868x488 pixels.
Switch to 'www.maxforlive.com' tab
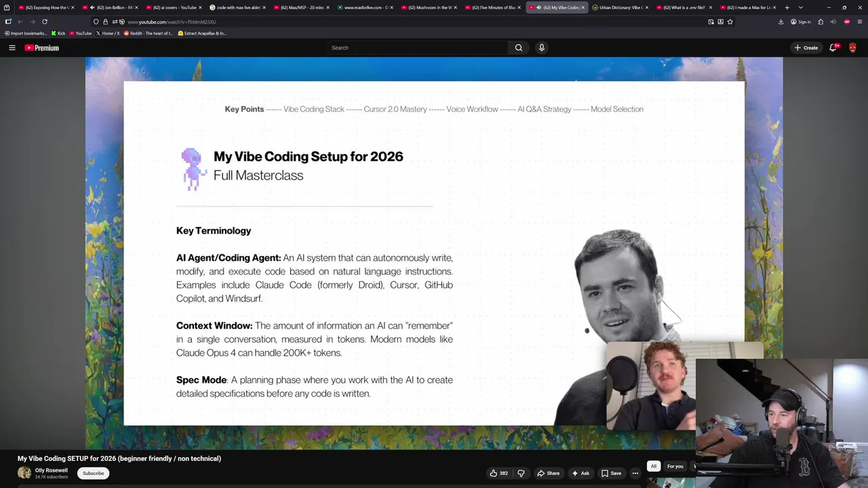tap(364, 7)
